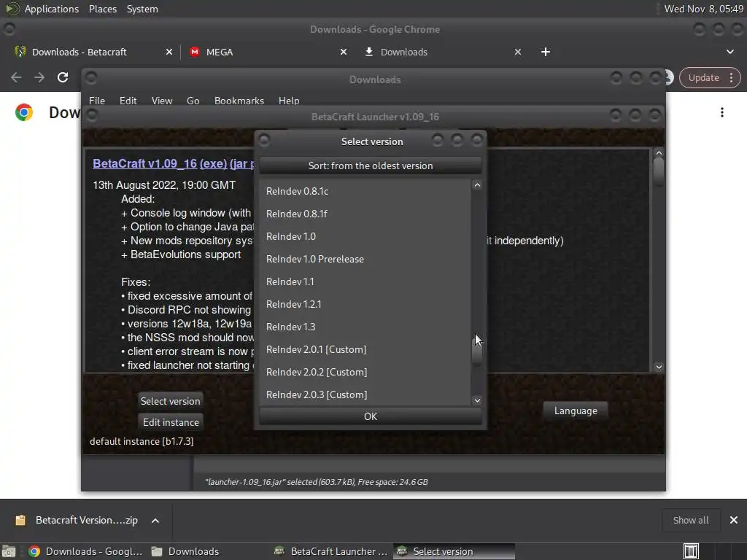Select ReIndev 2.0.2 [Custom] entry
The image size is (747, 560).
pyautogui.click(x=365, y=372)
